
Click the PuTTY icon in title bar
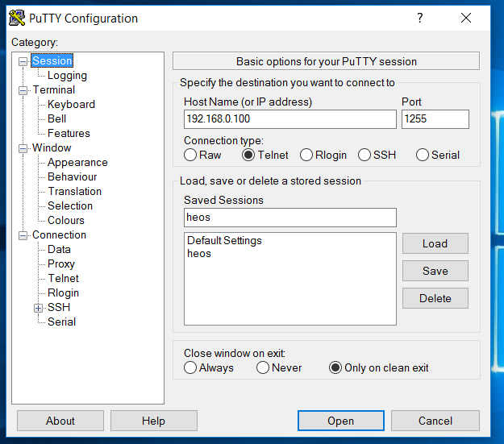15,18
